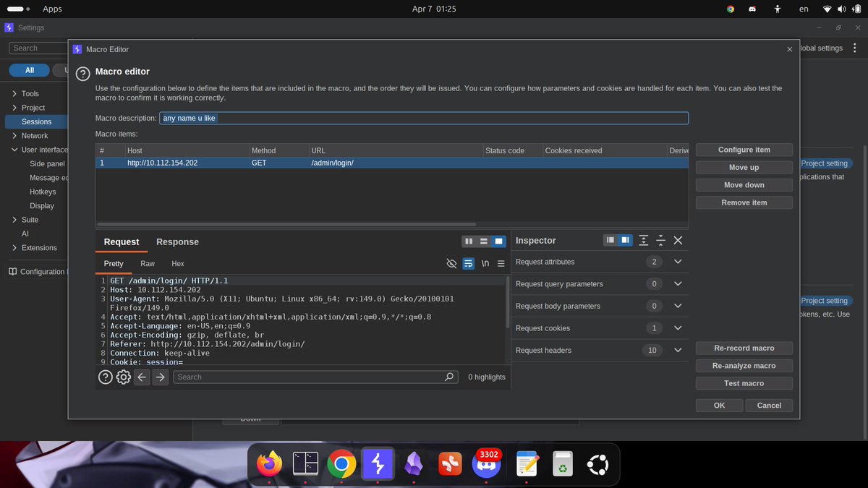Collapse User interface in Settings tree
Viewport: 868px width, 488px height.
click(x=14, y=150)
